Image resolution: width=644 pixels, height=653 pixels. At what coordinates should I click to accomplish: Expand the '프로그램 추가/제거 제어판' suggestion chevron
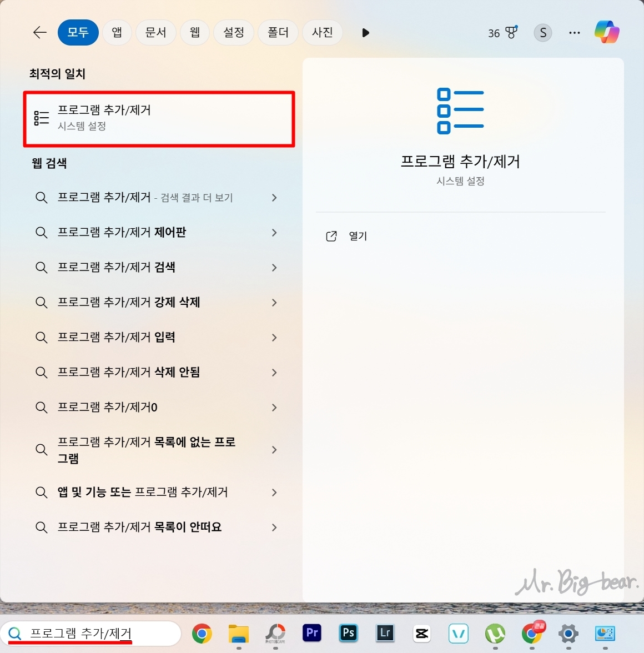tap(274, 233)
